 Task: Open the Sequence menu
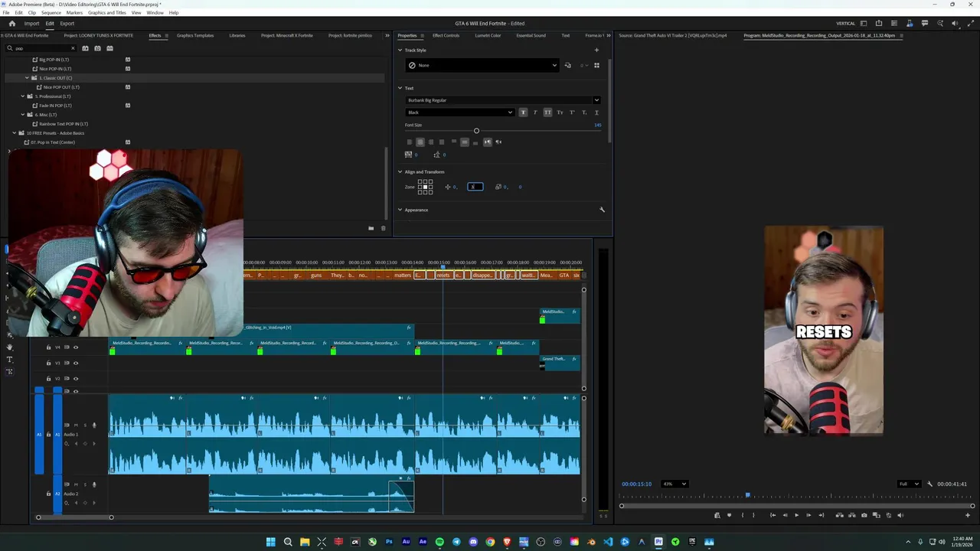(51, 13)
